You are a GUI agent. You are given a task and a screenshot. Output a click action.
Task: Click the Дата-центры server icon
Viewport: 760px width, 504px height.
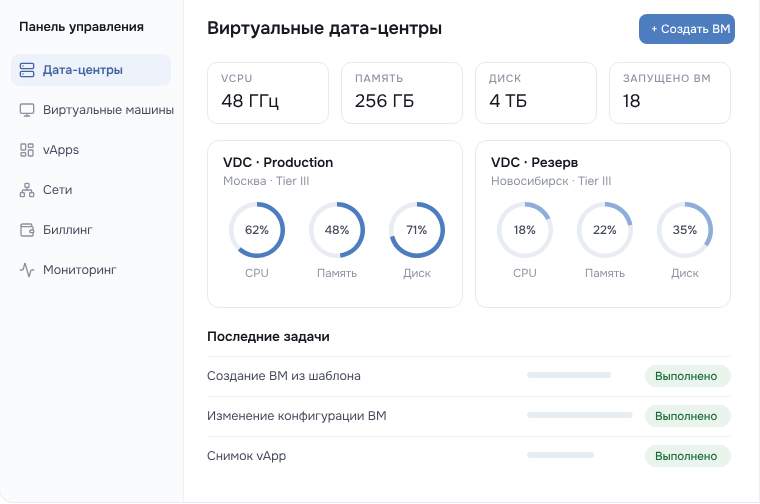(27, 70)
